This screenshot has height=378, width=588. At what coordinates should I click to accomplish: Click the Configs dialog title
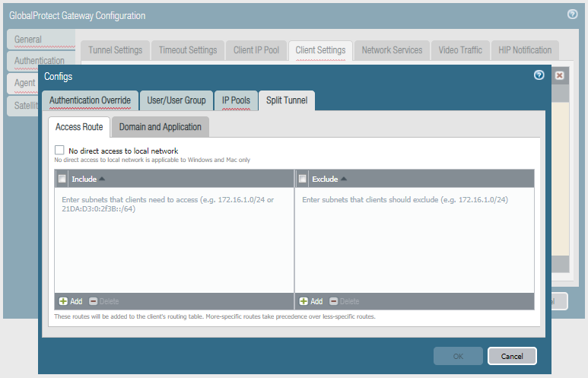pos(58,77)
